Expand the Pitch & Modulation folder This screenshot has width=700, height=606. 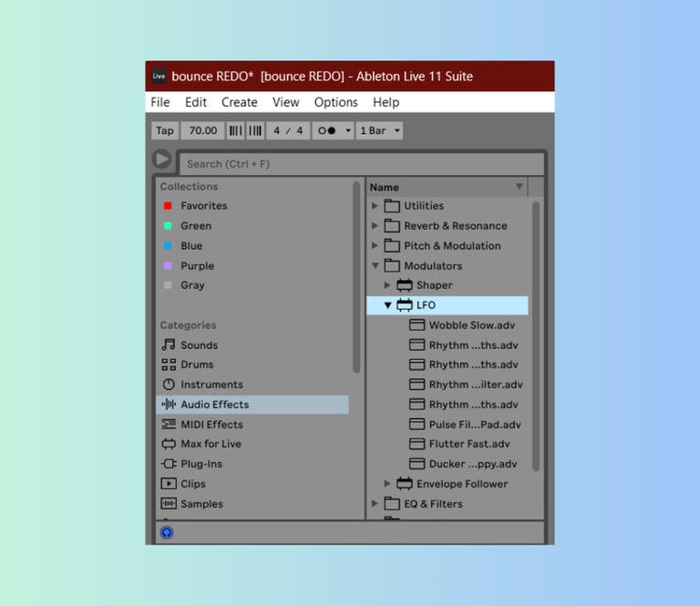tap(375, 245)
